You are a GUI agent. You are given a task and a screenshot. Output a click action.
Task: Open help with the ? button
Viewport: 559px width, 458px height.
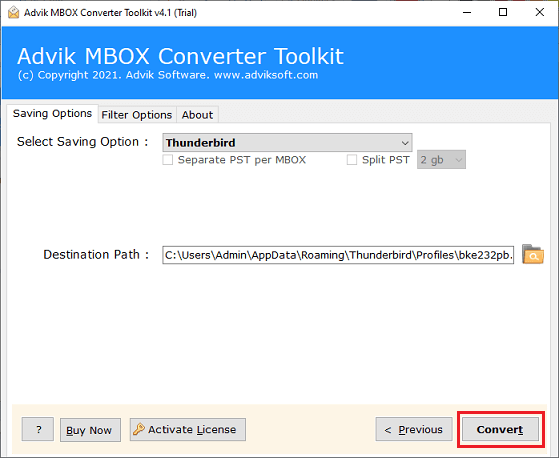coord(38,429)
